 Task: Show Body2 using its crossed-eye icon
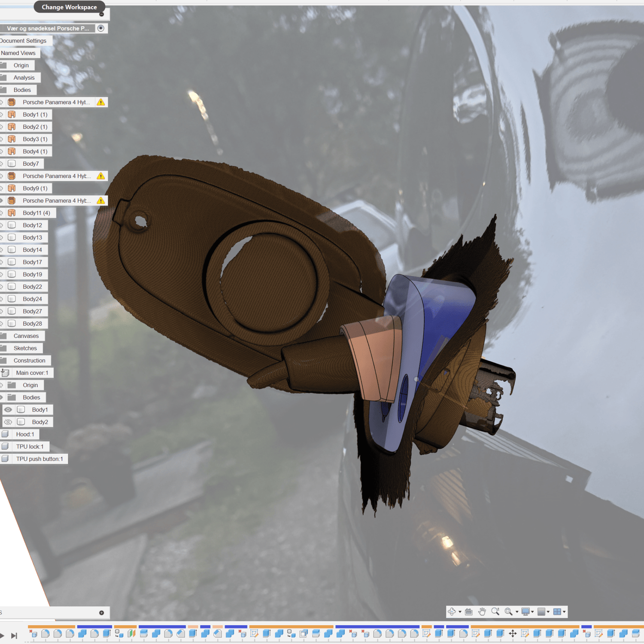coord(8,422)
